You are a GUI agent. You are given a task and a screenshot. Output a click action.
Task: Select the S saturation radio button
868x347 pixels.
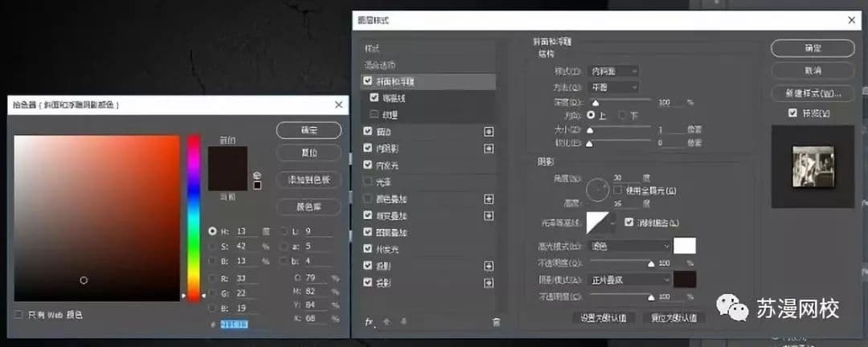click(x=212, y=246)
